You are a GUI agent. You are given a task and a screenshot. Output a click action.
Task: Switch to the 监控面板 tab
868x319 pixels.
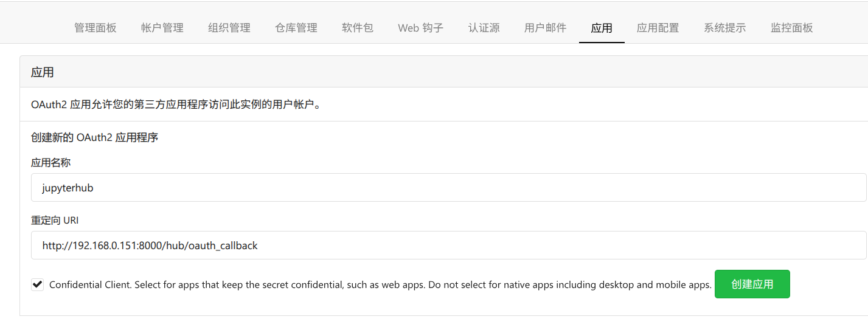[x=791, y=28]
